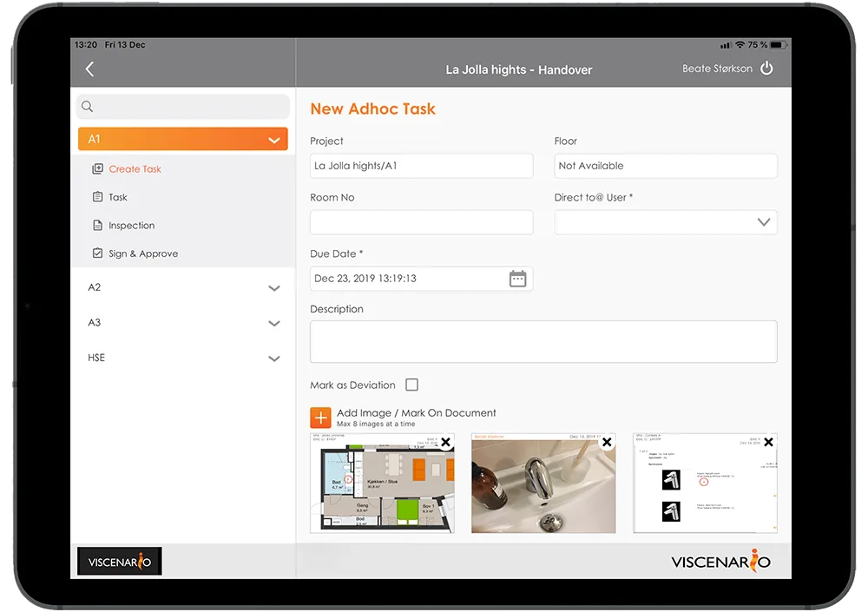Click the Floor field Not Available

point(666,166)
